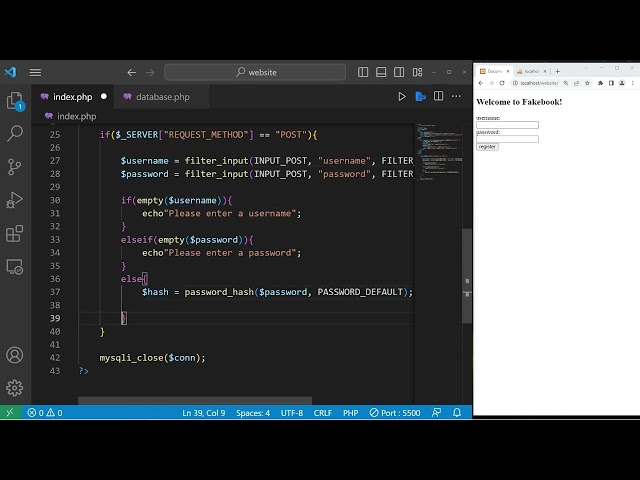Viewport: 640px width, 480px height.
Task: Click the vertical editor scrollbar
Action: click(467, 276)
